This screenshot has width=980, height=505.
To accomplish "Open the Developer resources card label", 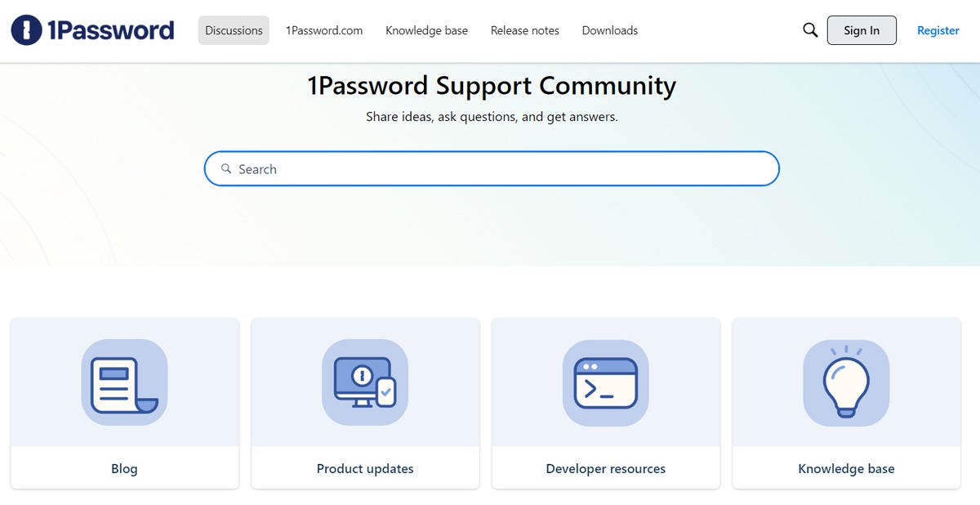I will pos(606,469).
